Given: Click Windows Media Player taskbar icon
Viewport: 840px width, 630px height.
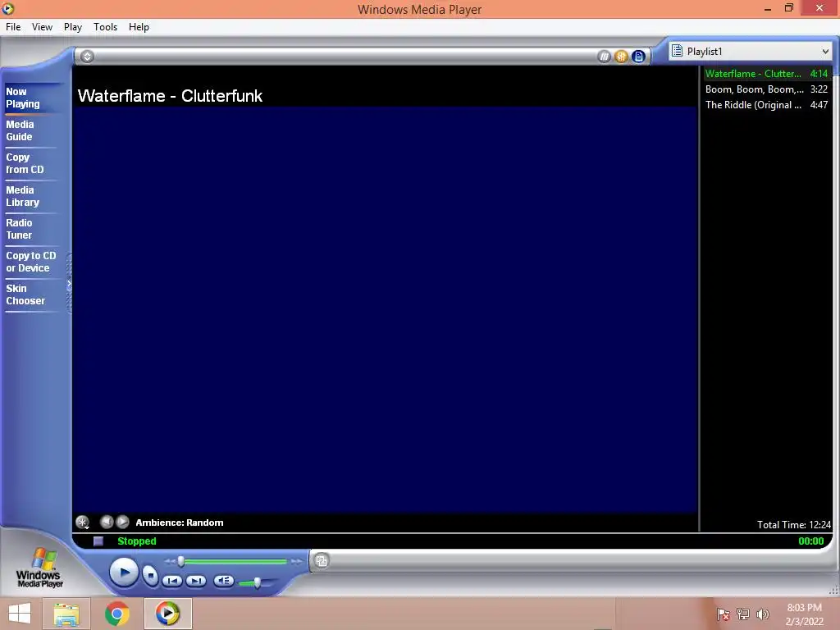Looking at the screenshot, I should (167, 614).
